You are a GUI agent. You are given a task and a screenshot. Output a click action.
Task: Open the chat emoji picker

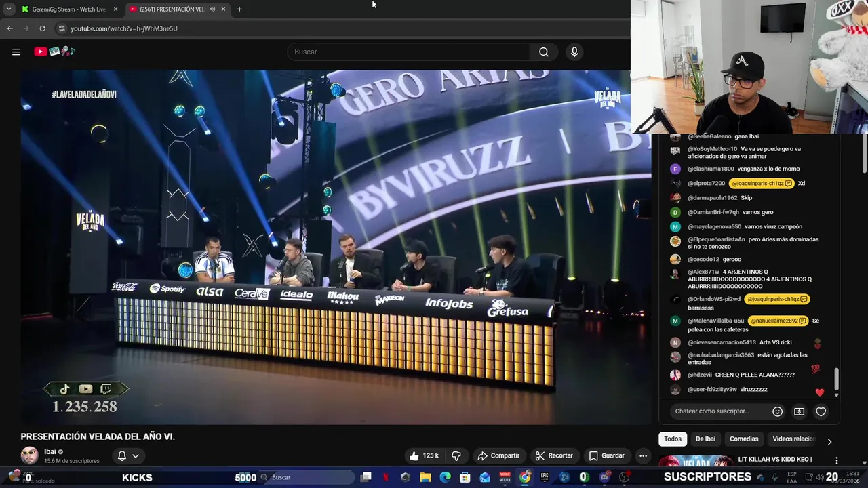click(x=778, y=411)
